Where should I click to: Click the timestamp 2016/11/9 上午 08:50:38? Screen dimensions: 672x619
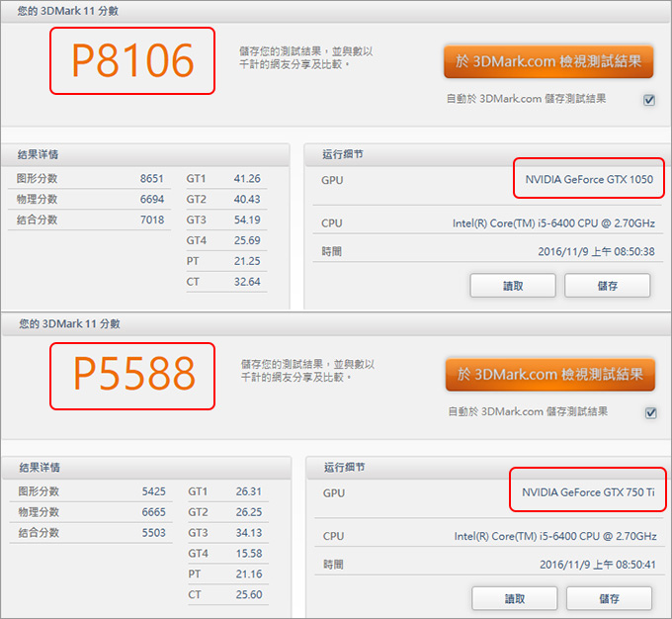point(596,251)
